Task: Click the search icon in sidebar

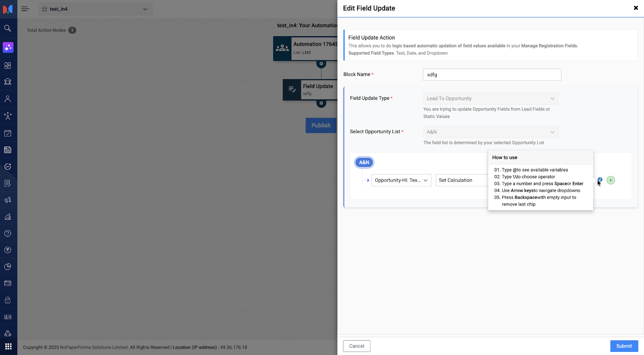Action: pyautogui.click(x=8, y=28)
